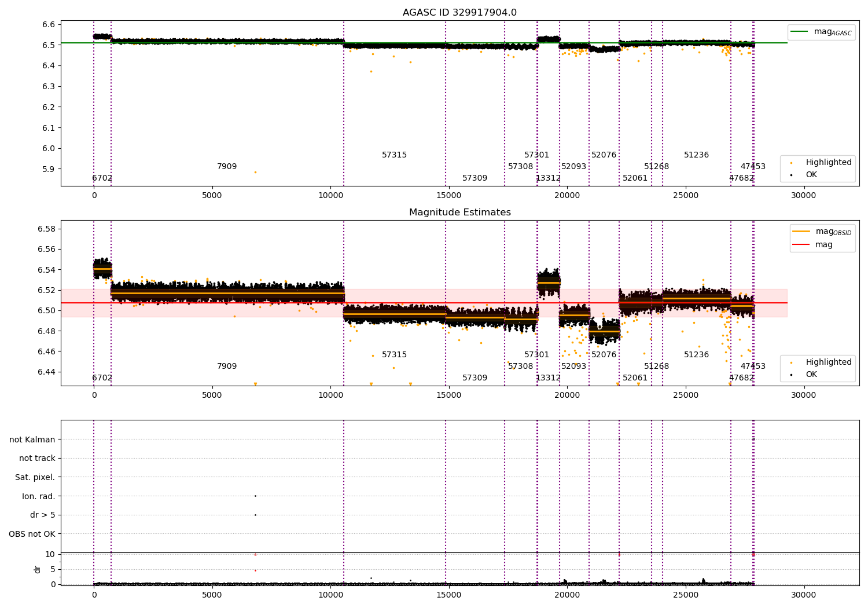Click 'OK' legend entry in Magnitude Estimates plot
868x608 pixels.
(804, 374)
